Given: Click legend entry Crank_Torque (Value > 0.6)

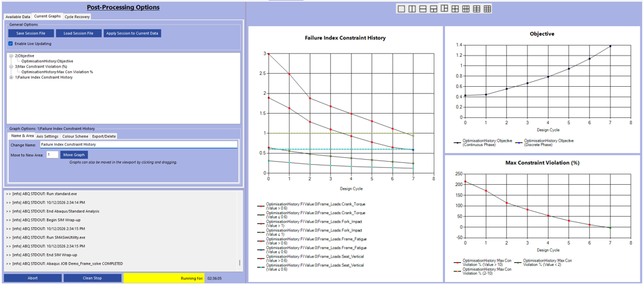Looking at the screenshot, I should (311, 206).
